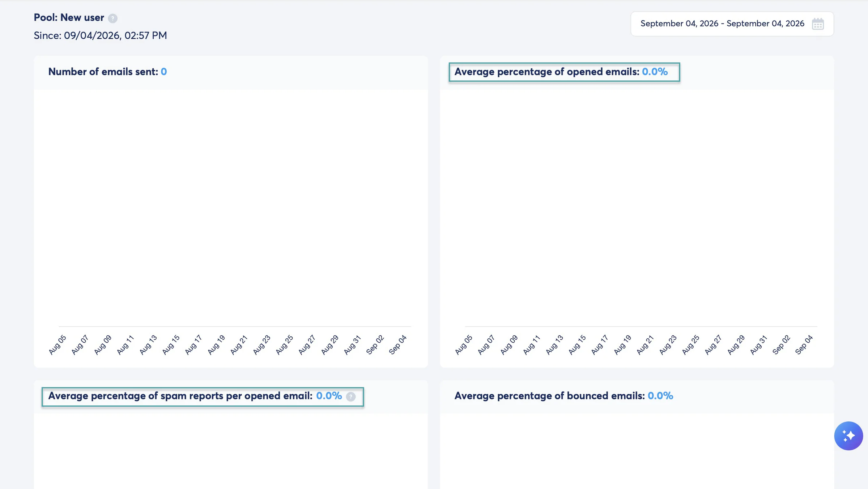Screen dimensions: 868x489
Task: Click "Average percentage of opened emails" heading
Action: pyautogui.click(x=547, y=72)
